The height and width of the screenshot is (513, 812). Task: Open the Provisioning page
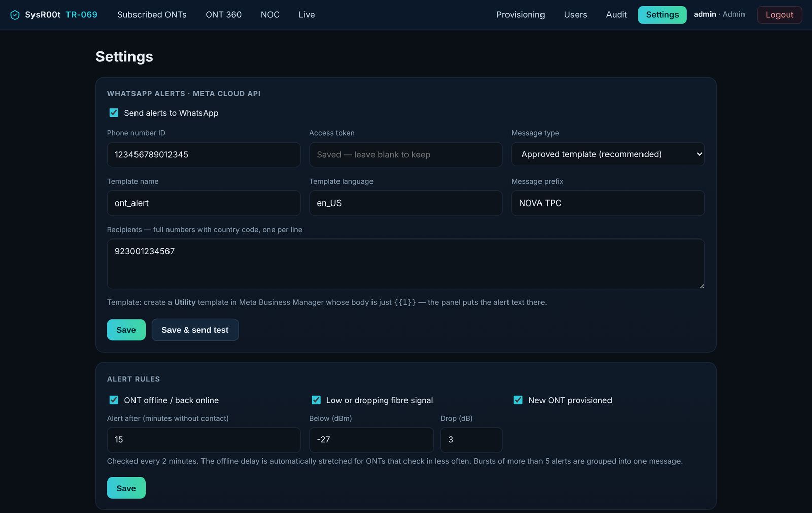520,15
